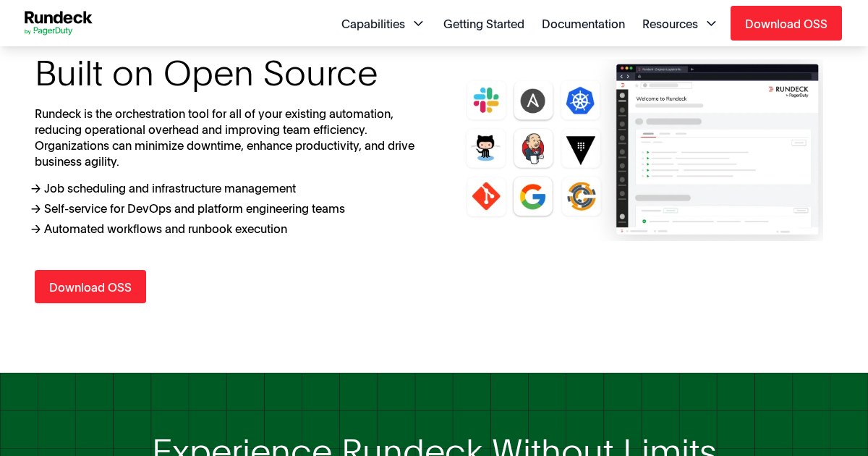Click the Rundeck orchestration tool description paragraph
This screenshot has height=456, width=868.
(x=225, y=138)
